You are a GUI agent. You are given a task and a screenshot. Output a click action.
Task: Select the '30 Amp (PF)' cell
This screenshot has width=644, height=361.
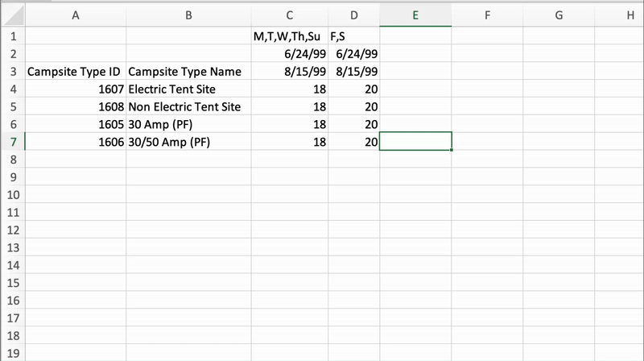tap(188, 124)
